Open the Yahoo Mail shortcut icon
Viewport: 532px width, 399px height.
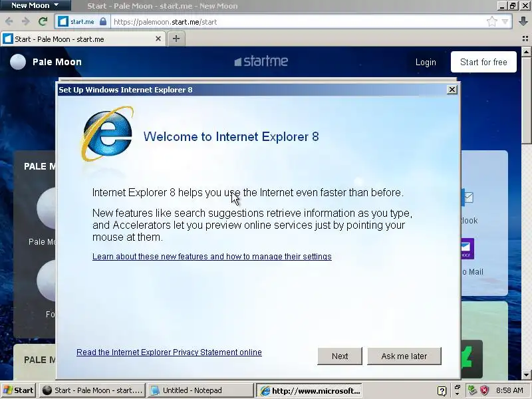[x=467, y=248]
